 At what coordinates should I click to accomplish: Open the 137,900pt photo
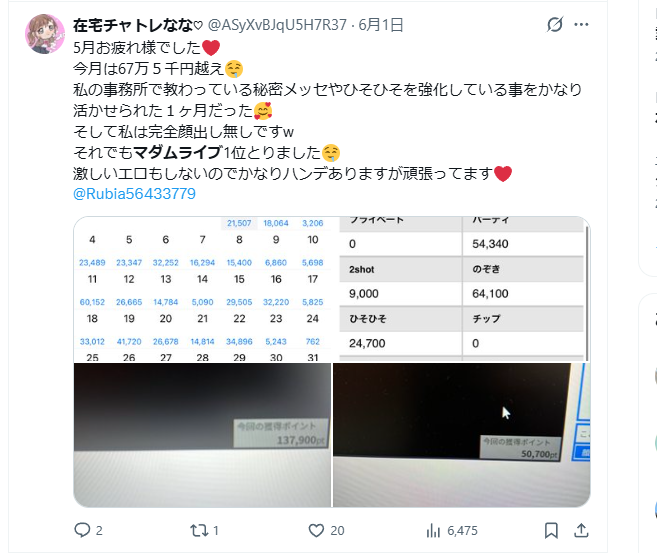[x=202, y=435]
